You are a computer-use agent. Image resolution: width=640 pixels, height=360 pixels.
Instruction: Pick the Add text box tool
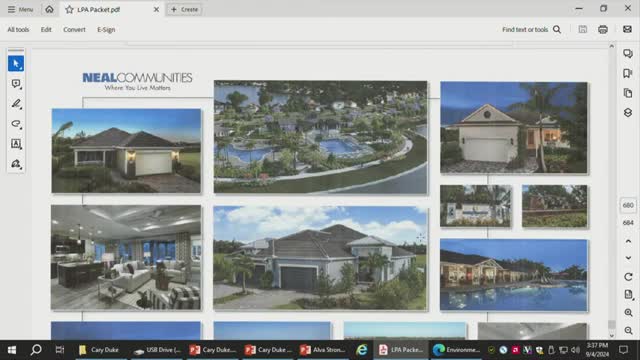tap(16, 144)
